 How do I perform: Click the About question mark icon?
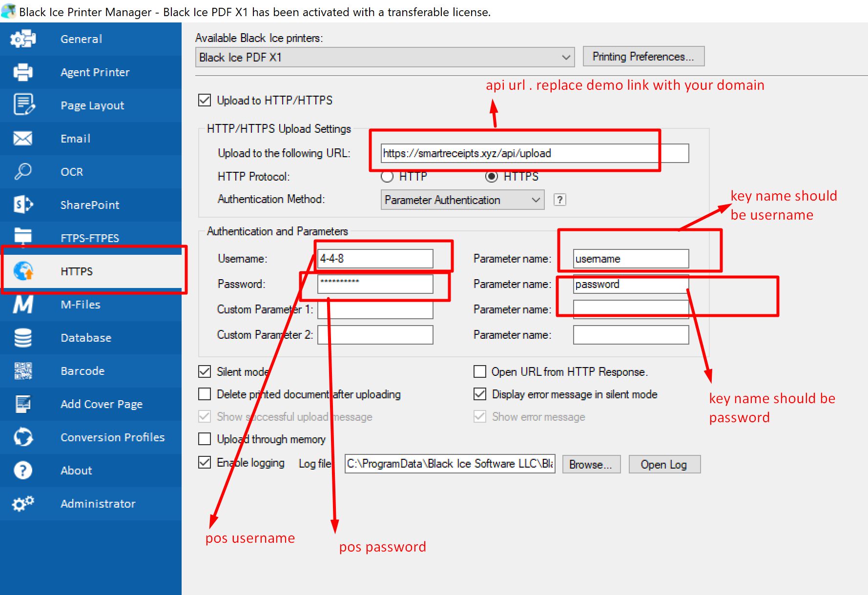(x=23, y=470)
